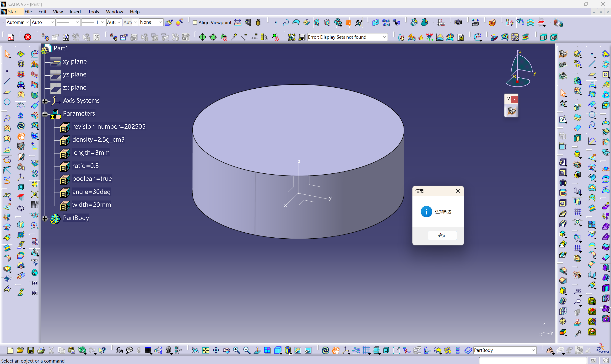Click the Save icon in the bottom toolbar
The width and height of the screenshot is (611, 364).
coord(30,350)
